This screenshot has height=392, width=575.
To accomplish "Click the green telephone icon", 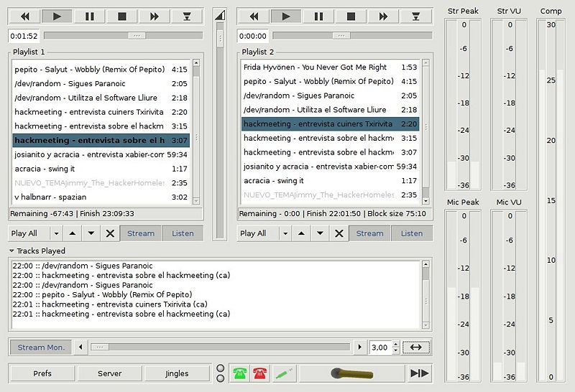I will pyautogui.click(x=240, y=373).
